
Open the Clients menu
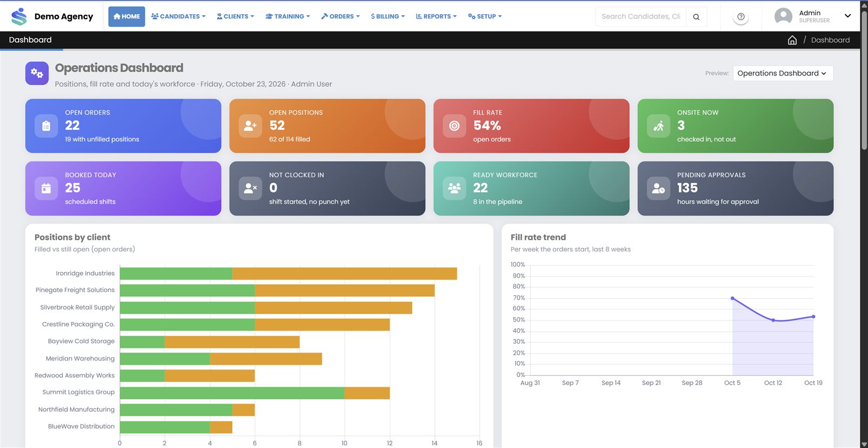235,16
